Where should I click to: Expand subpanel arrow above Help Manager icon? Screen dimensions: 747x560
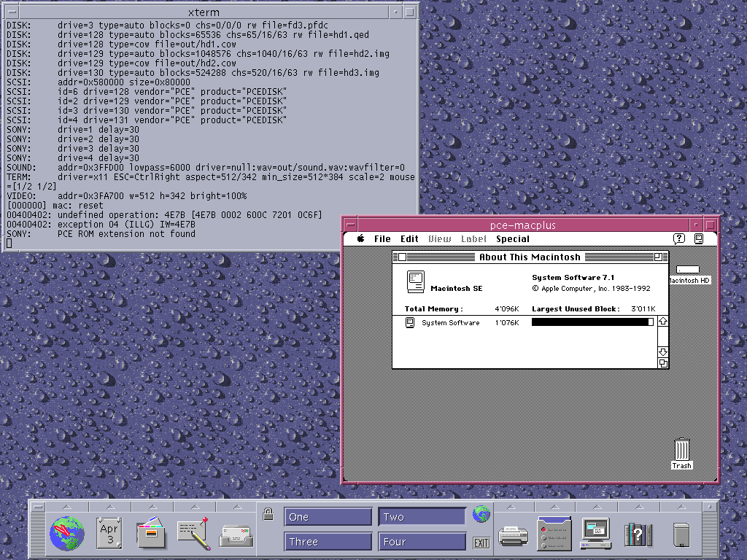pos(639,506)
